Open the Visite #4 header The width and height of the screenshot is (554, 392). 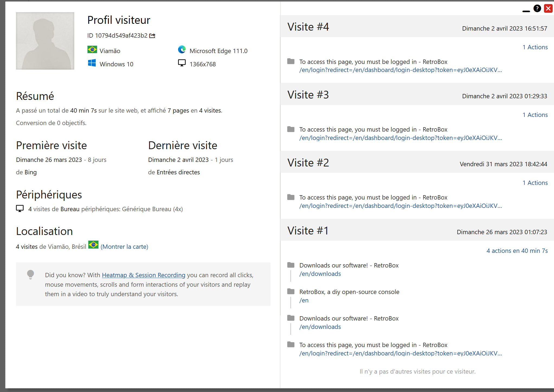pyautogui.click(x=308, y=27)
